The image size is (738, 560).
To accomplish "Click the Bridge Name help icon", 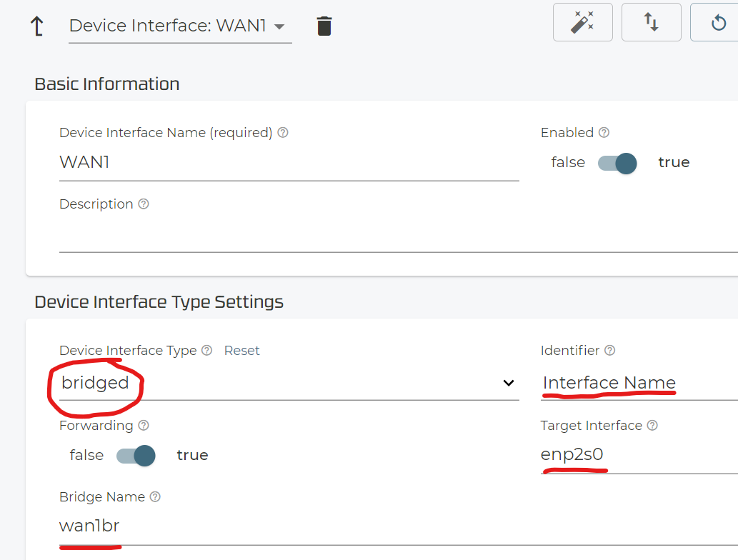I will (155, 497).
